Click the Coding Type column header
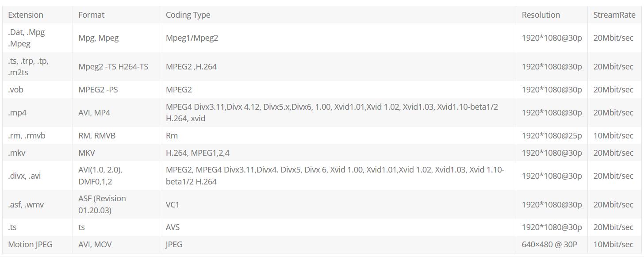Image resolution: width=644 pixels, height=257 pixels. (188, 15)
